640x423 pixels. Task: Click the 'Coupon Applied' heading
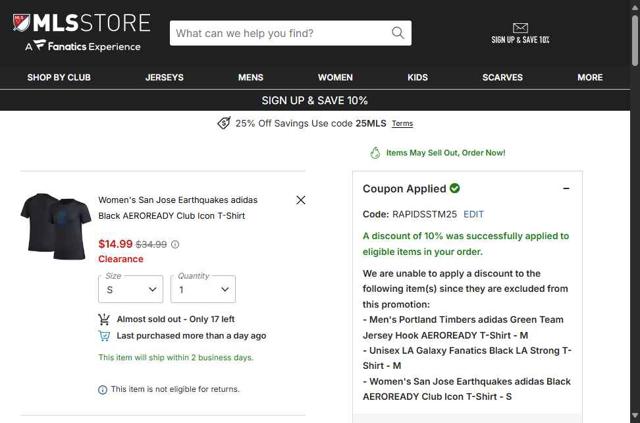pyautogui.click(x=404, y=189)
